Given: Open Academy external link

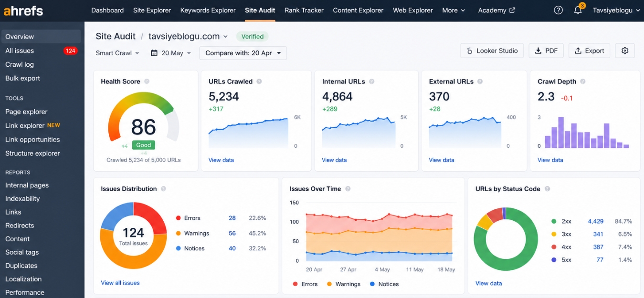Looking at the screenshot, I should (x=496, y=10).
